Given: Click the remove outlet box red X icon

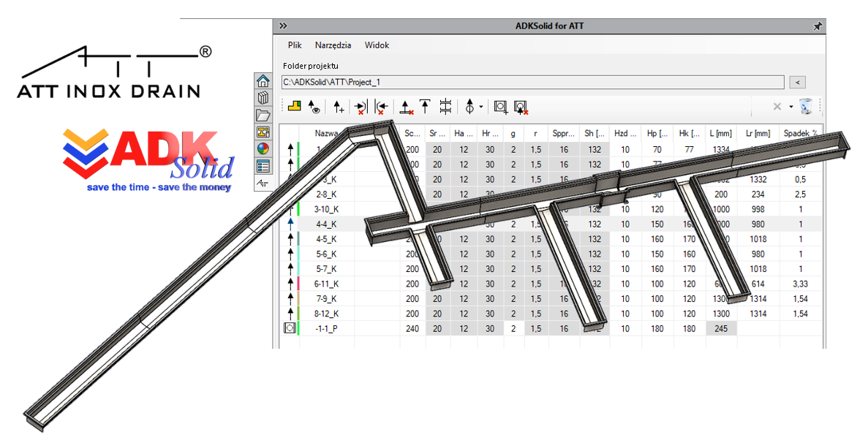Looking at the screenshot, I should (x=521, y=107).
